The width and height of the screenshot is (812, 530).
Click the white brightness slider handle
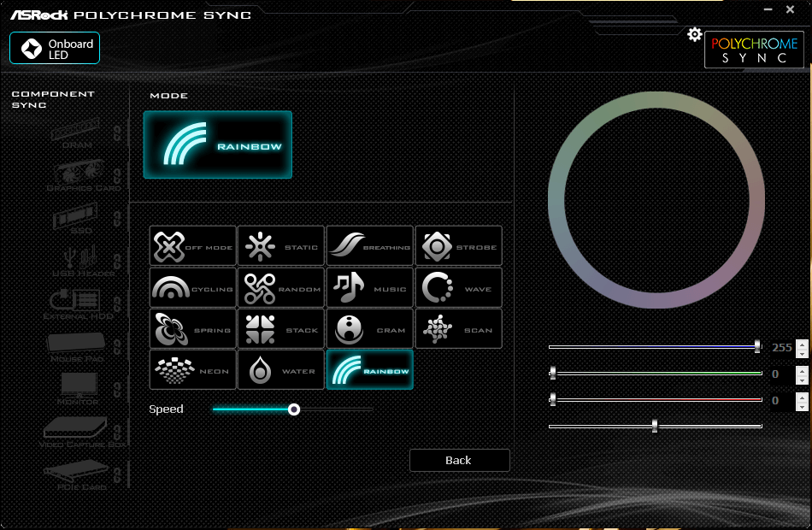point(655,426)
